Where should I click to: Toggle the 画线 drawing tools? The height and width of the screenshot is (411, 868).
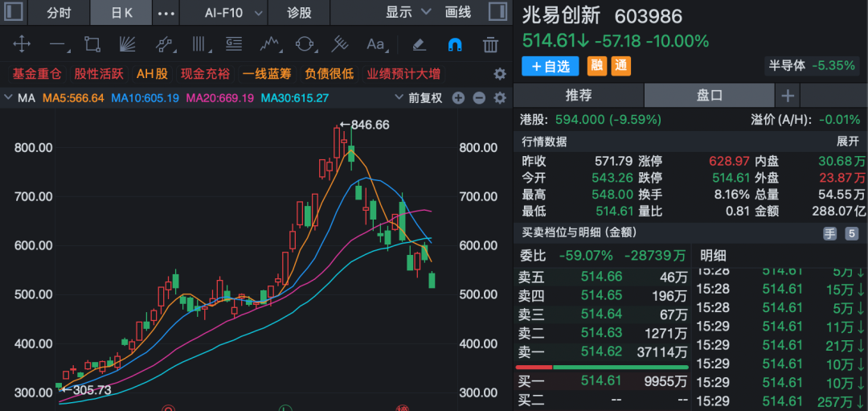point(458,12)
